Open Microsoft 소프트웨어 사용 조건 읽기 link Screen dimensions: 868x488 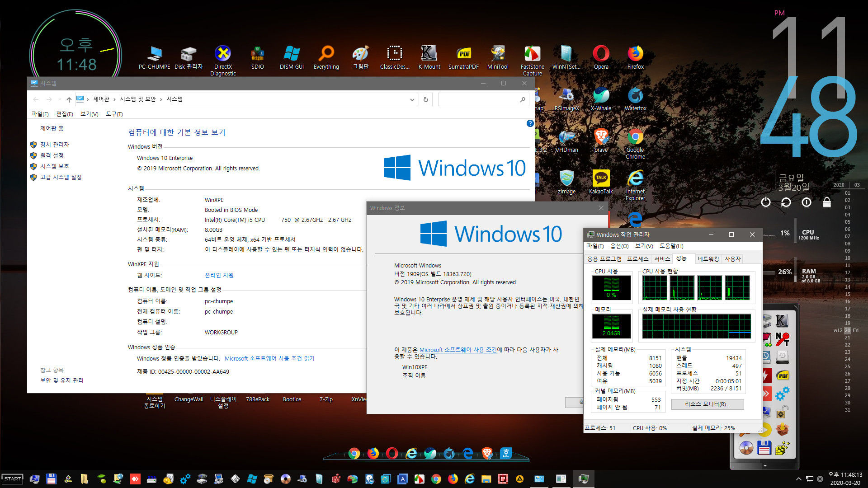click(x=269, y=358)
